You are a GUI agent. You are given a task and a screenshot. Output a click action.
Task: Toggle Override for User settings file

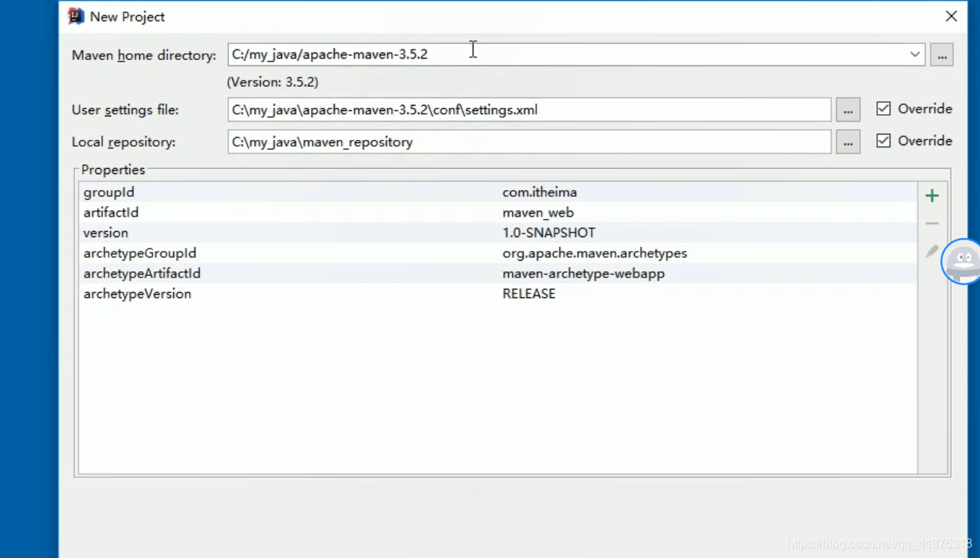click(x=883, y=109)
